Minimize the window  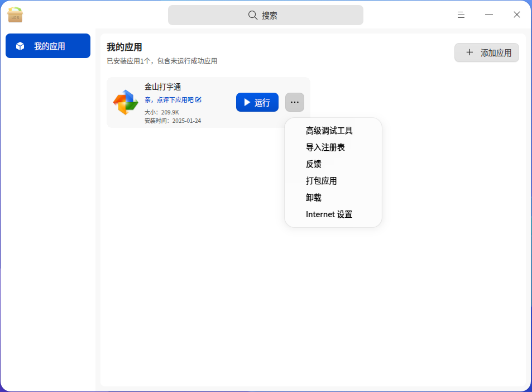pyautogui.click(x=489, y=15)
